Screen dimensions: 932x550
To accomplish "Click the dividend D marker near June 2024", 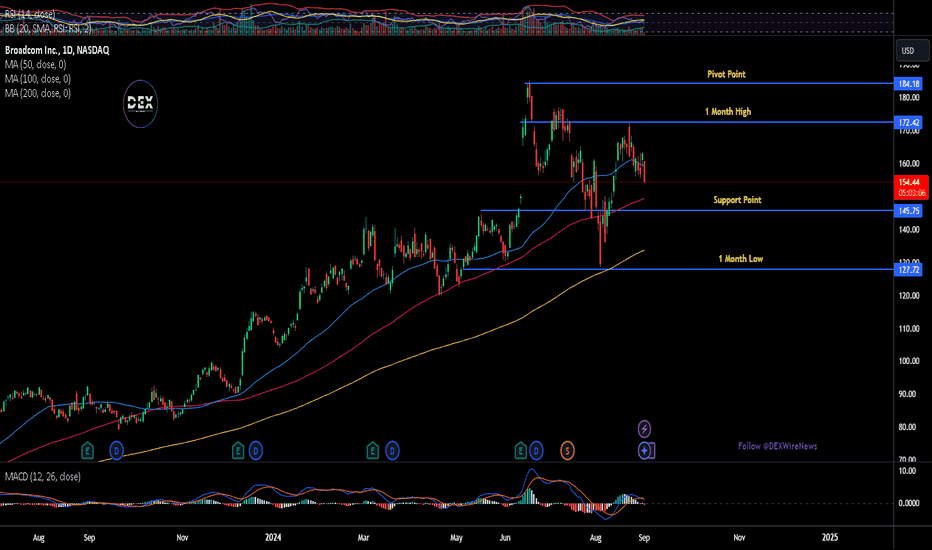I will (536, 451).
